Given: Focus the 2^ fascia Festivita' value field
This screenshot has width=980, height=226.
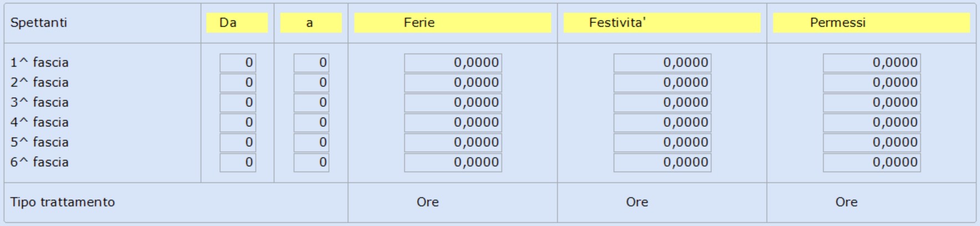Looking at the screenshot, I should pyautogui.click(x=663, y=83).
